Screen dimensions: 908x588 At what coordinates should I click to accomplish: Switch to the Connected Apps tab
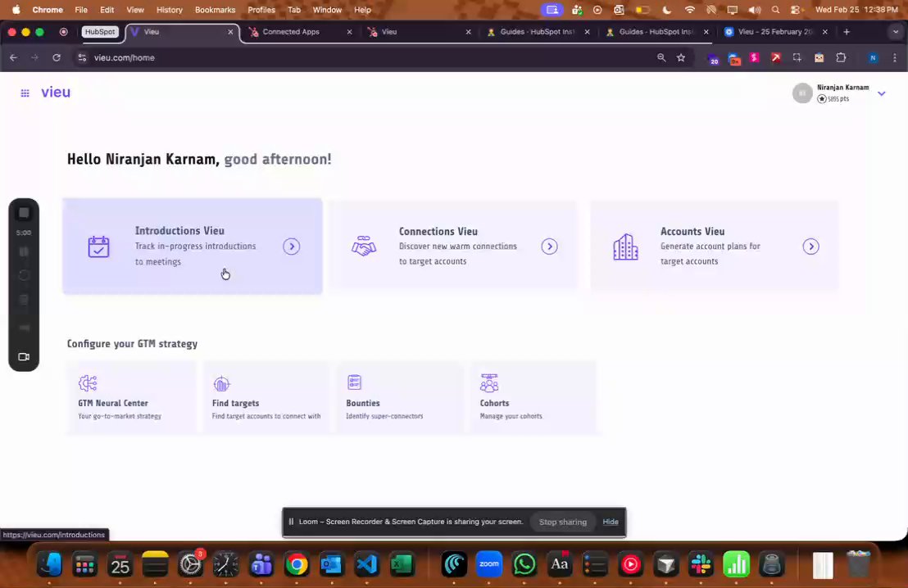click(300, 32)
